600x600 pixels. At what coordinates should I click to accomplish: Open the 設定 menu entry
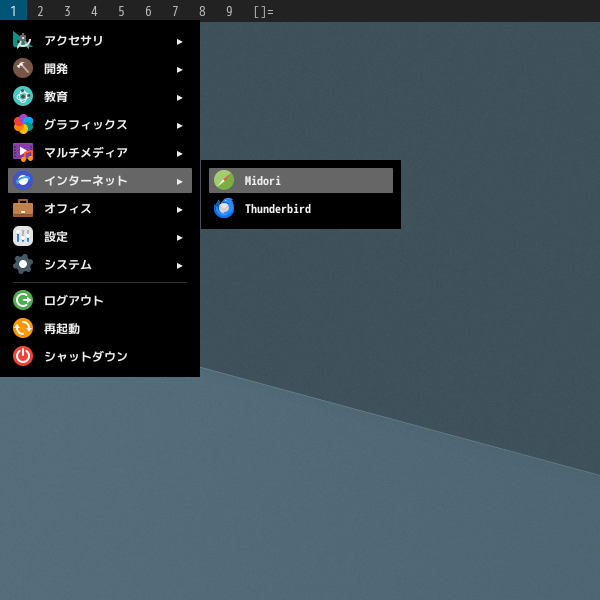pyautogui.click(x=100, y=236)
